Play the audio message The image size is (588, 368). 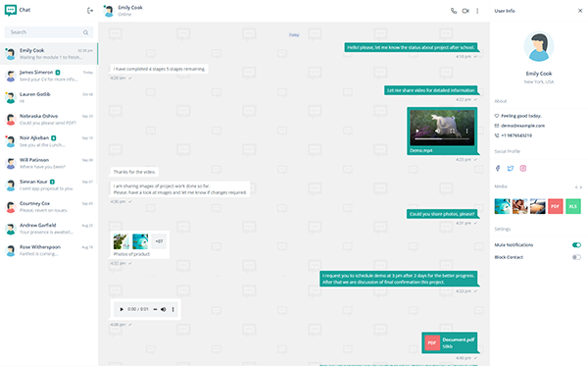(122, 309)
